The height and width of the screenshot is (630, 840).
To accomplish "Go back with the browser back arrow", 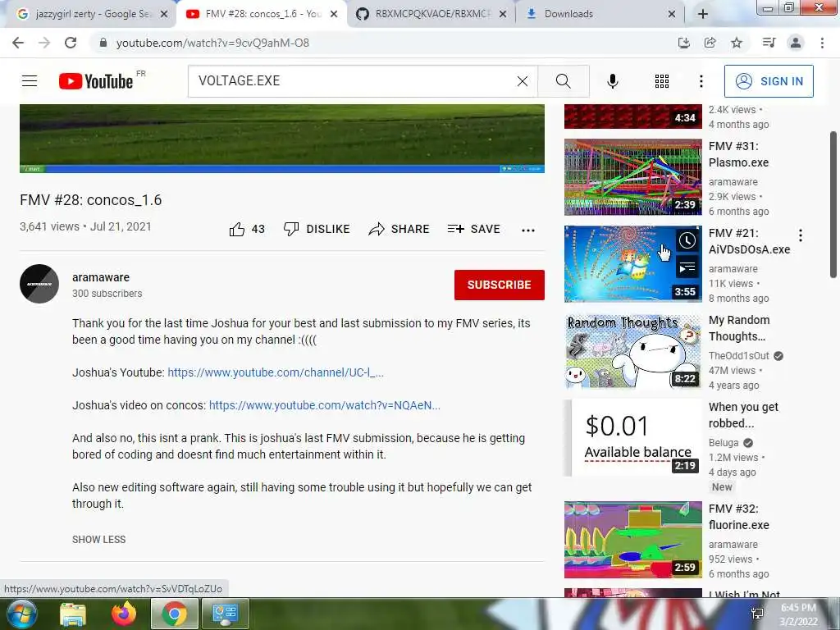I will click(x=18, y=43).
